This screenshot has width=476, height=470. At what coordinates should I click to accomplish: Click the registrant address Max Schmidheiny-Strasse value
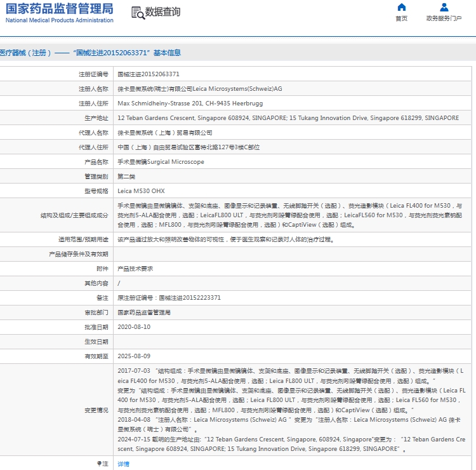(190, 104)
